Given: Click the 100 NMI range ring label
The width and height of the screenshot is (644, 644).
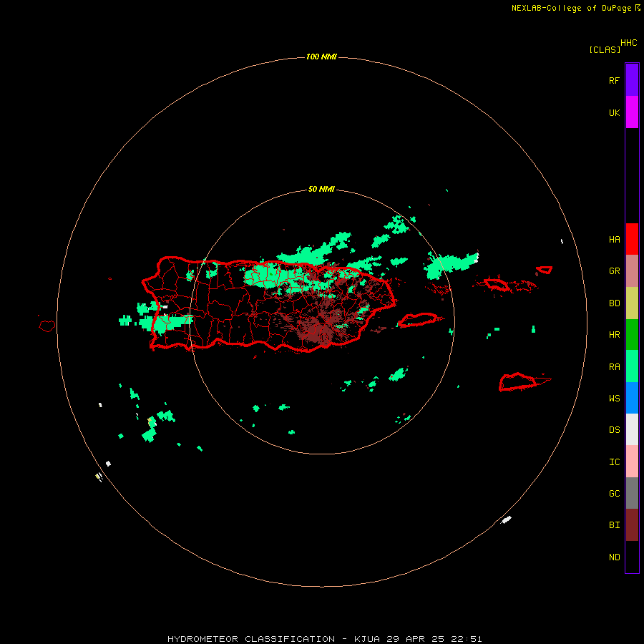Looking at the screenshot, I should (x=321, y=57).
